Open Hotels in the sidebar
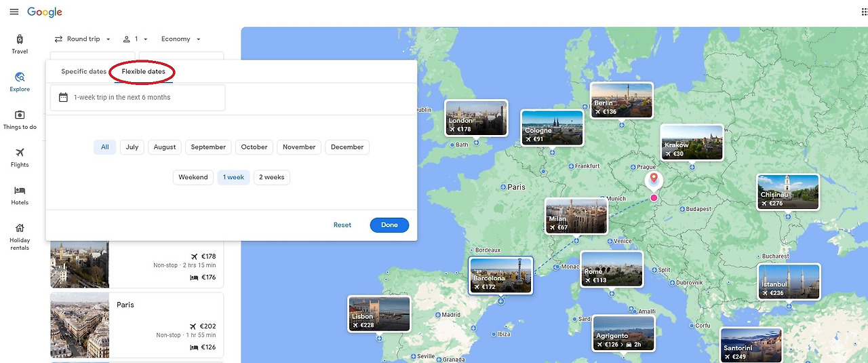The width and height of the screenshot is (868, 363). 20,195
